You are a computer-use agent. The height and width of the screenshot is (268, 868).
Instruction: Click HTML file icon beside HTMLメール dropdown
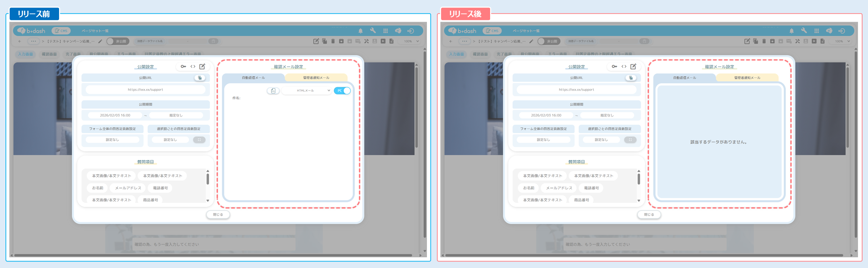point(273,91)
